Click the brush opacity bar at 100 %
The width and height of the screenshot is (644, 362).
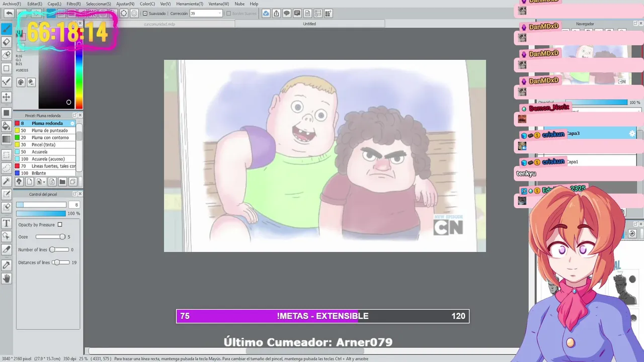click(41, 214)
